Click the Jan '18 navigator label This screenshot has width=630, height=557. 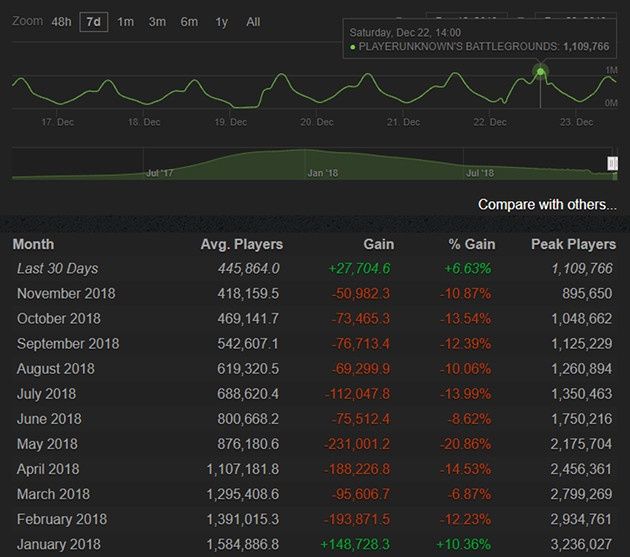pos(323,173)
